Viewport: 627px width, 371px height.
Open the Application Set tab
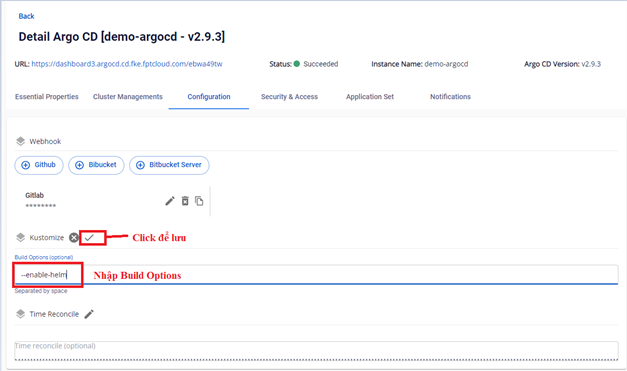point(370,97)
